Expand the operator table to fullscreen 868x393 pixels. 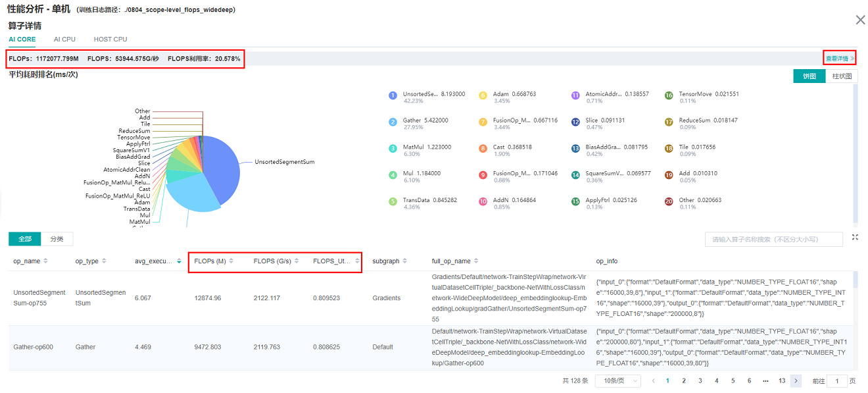click(855, 237)
